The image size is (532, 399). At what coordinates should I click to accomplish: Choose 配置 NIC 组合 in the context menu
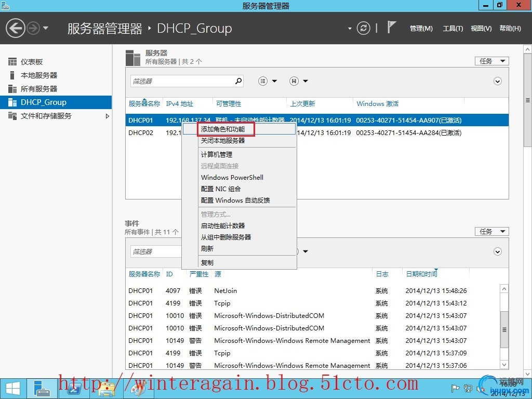239,189
